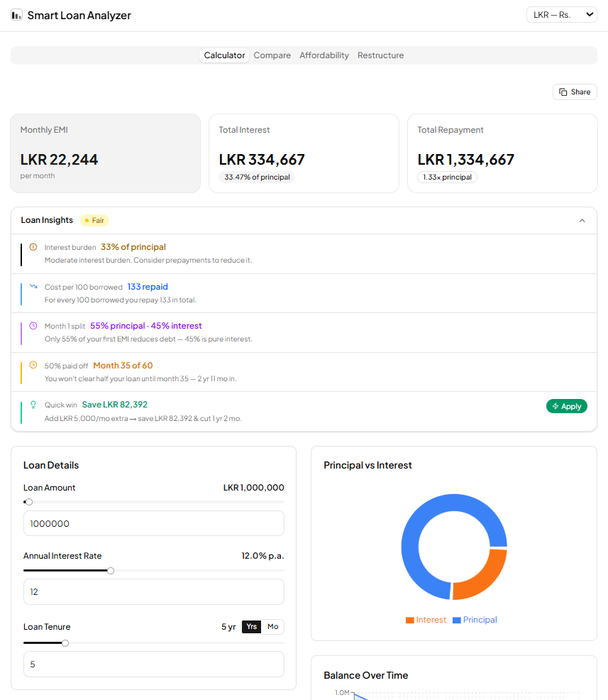
Task: Apply the Quick win suggestion
Action: 567,406
